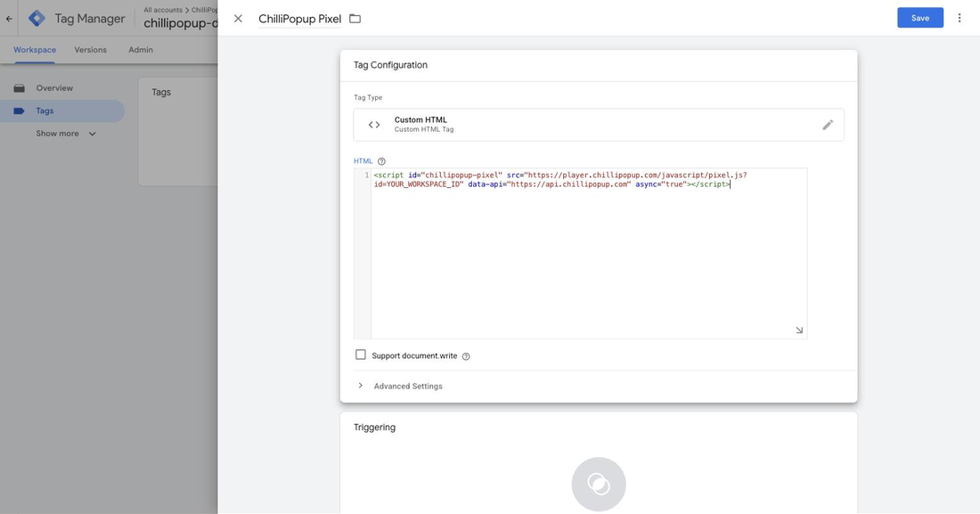
Task: Open the Versions tab
Action: [91, 50]
